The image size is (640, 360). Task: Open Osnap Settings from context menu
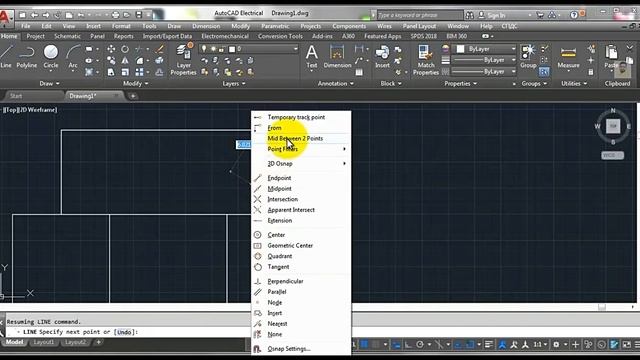pyautogui.click(x=301, y=349)
